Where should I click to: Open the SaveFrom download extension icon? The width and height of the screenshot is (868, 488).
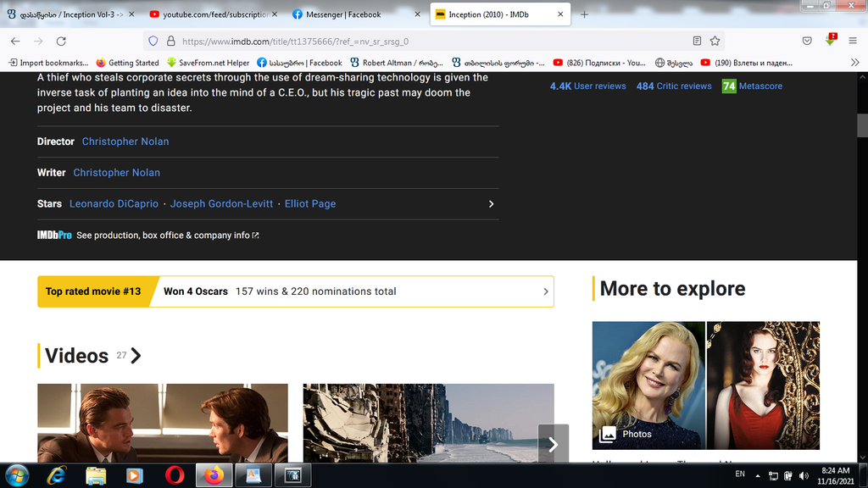click(830, 40)
